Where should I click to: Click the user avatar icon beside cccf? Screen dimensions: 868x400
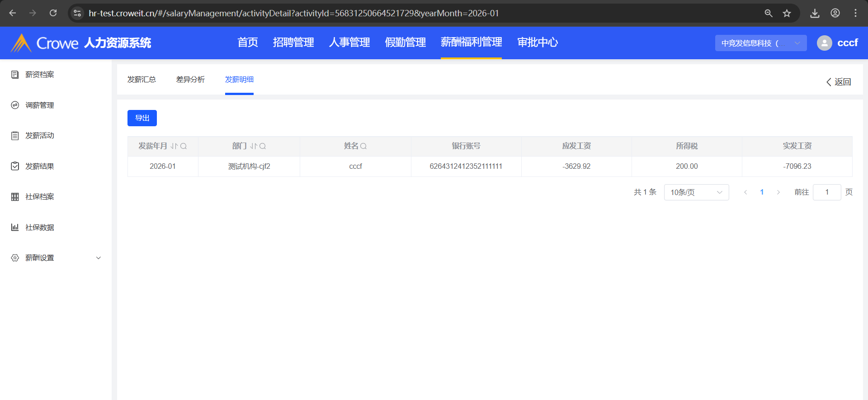(824, 43)
